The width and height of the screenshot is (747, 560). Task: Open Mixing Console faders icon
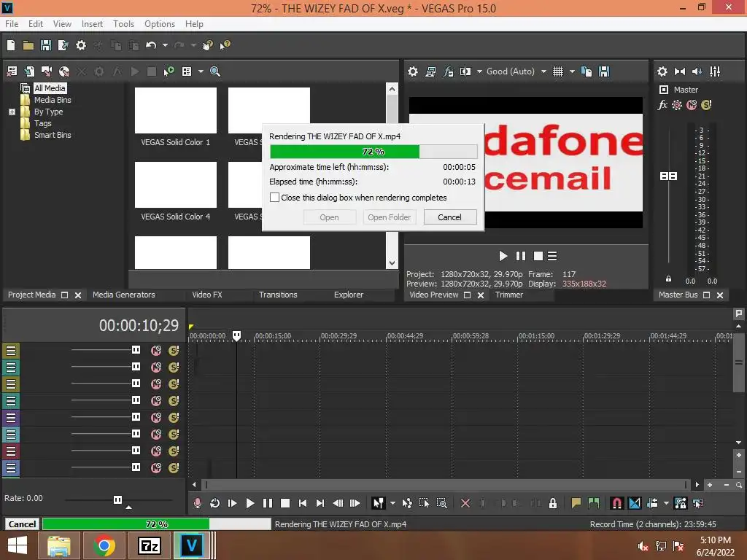point(715,71)
